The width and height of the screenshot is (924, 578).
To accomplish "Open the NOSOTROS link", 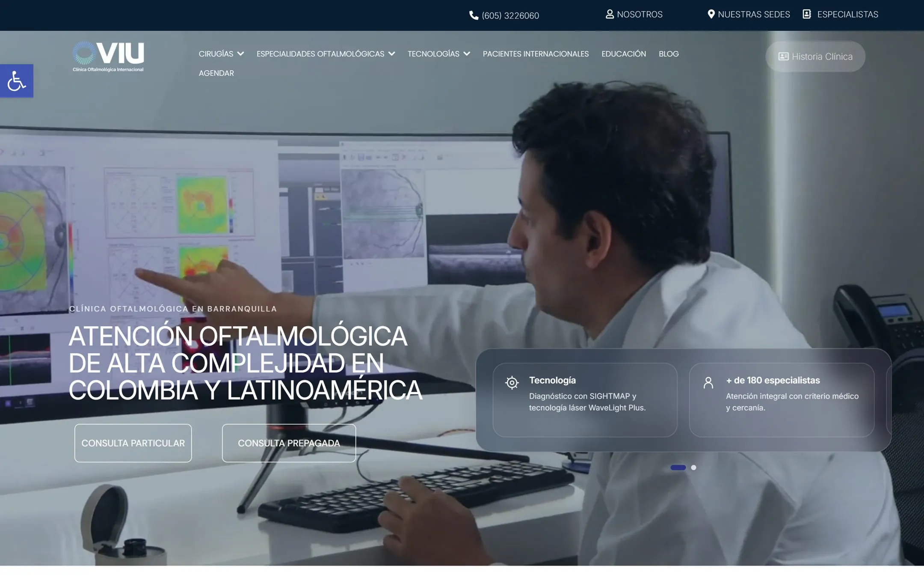I will click(640, 14).
